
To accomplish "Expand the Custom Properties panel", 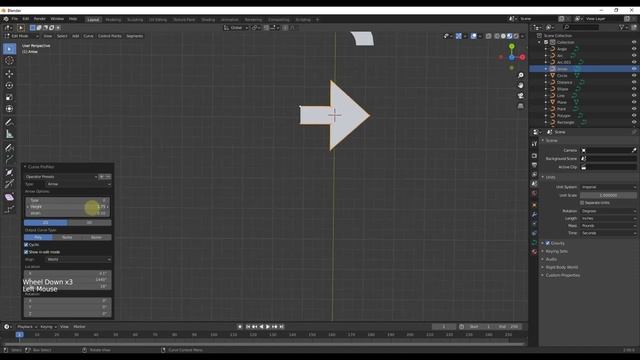I will [562, 276].
